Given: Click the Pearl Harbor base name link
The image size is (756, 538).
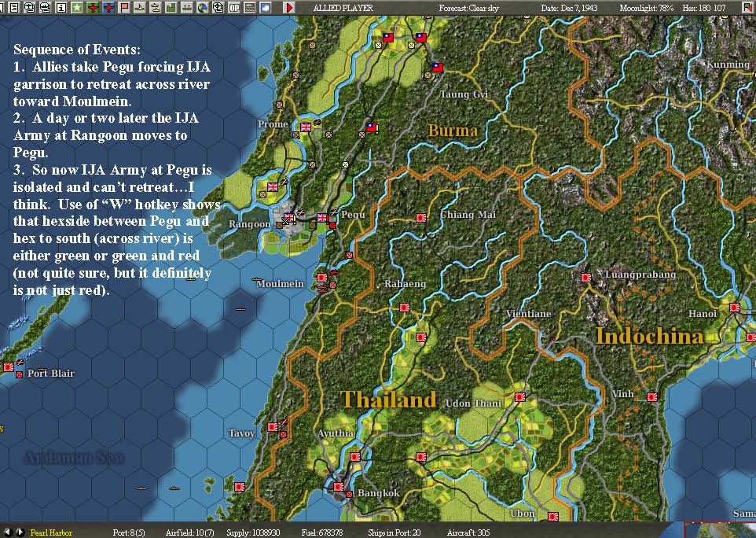Looking at the screenshot, I should tap(51, 532).
